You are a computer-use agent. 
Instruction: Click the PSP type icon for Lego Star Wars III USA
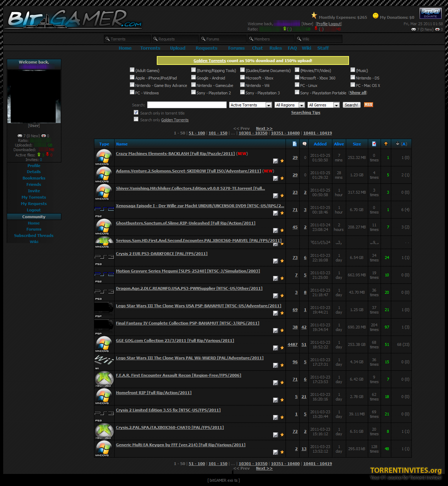pyautogui.click(x=104, y=310)
